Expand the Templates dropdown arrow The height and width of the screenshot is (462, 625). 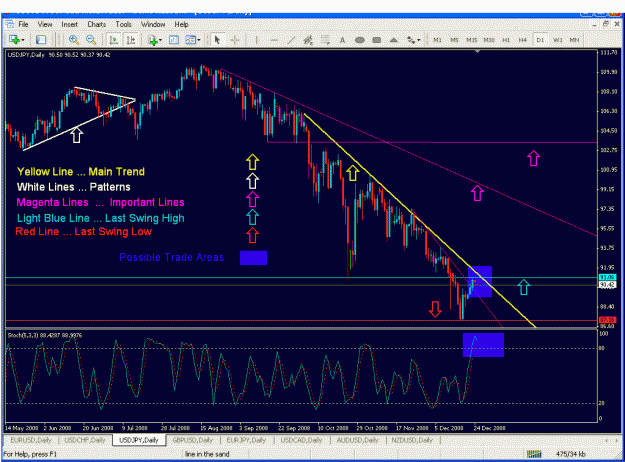coord(199,40)
